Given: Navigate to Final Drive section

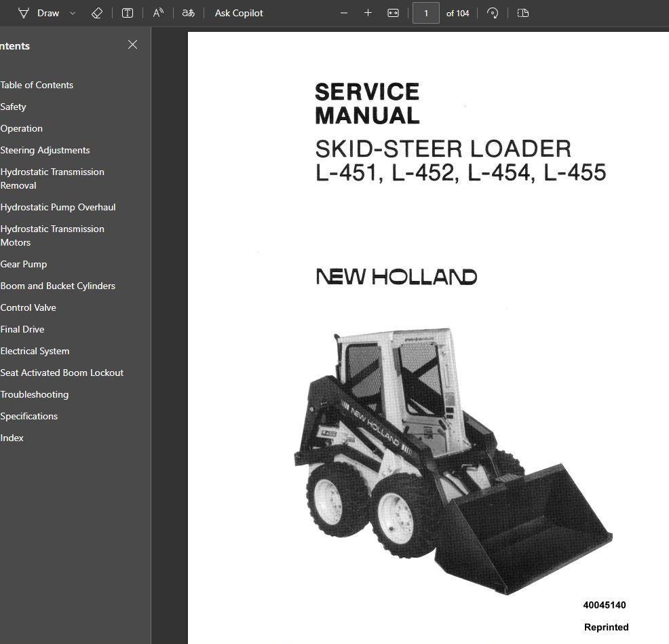Looking at the screenshot, I should point(22,330).
